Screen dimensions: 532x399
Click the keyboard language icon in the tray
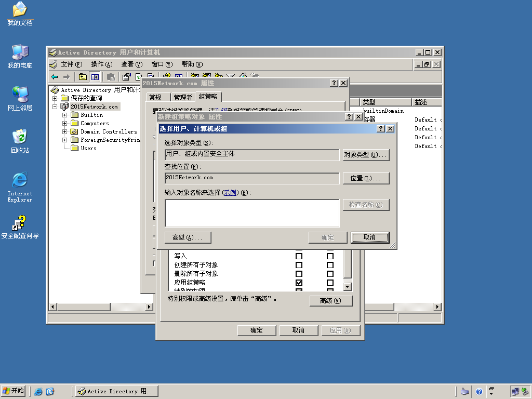pyautogui.click(x=465, y=392)
